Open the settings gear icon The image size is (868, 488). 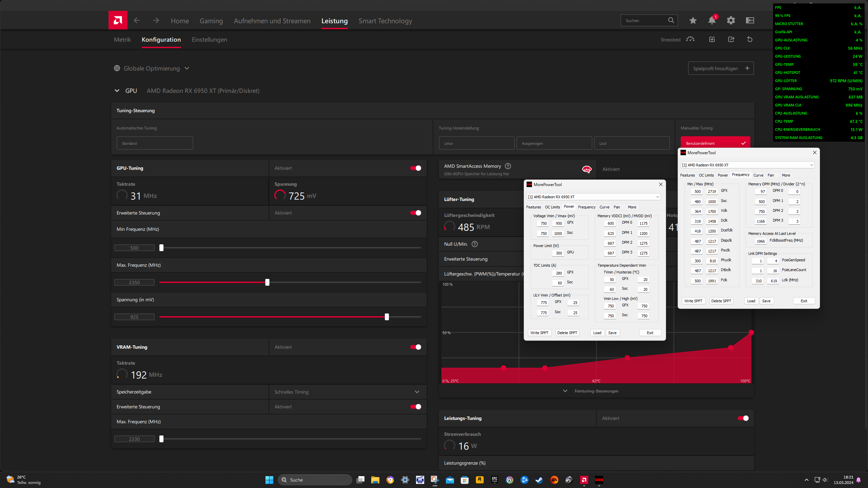click(x=731, y=21)
